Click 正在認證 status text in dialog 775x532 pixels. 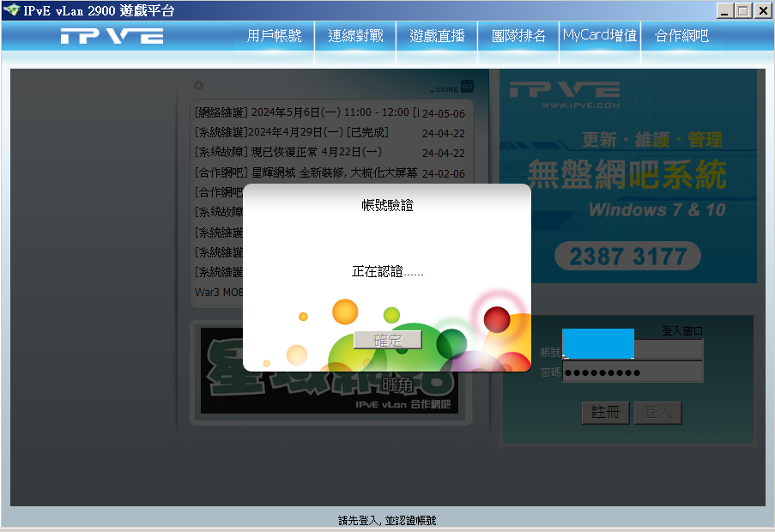point(387,272)
